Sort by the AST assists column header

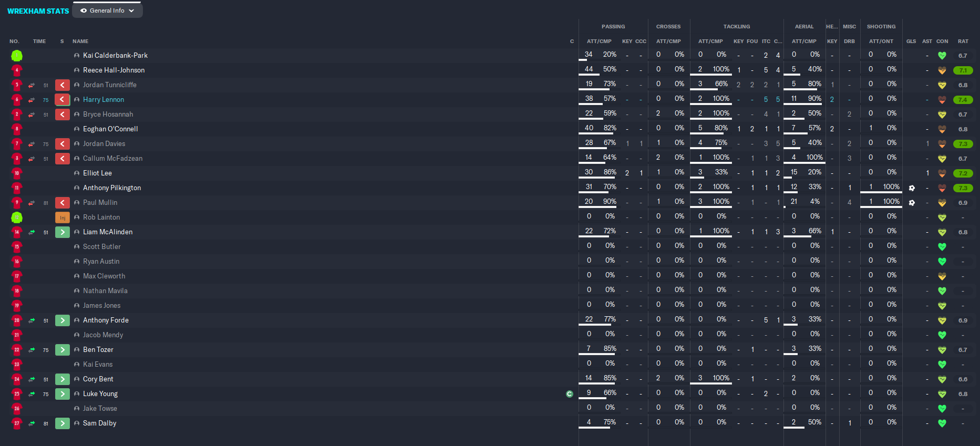point(927,41)
